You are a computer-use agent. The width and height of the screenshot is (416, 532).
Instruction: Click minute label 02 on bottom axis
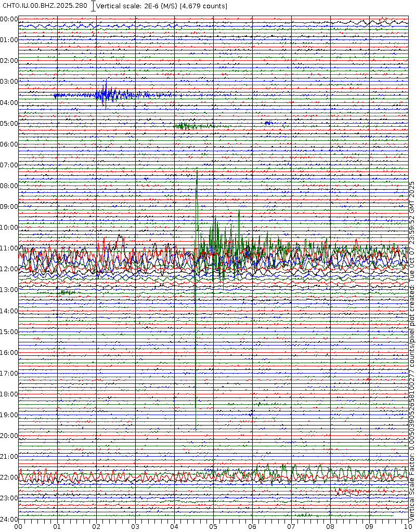click(96, 526)
